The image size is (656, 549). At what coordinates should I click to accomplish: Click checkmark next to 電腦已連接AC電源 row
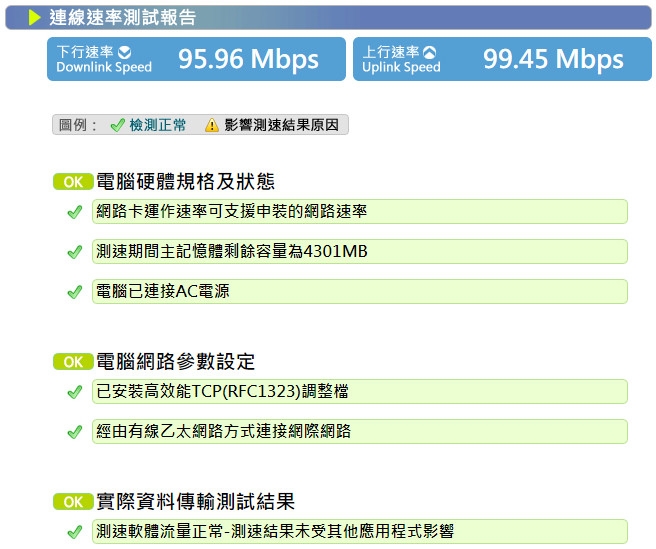tap(75, 292)
